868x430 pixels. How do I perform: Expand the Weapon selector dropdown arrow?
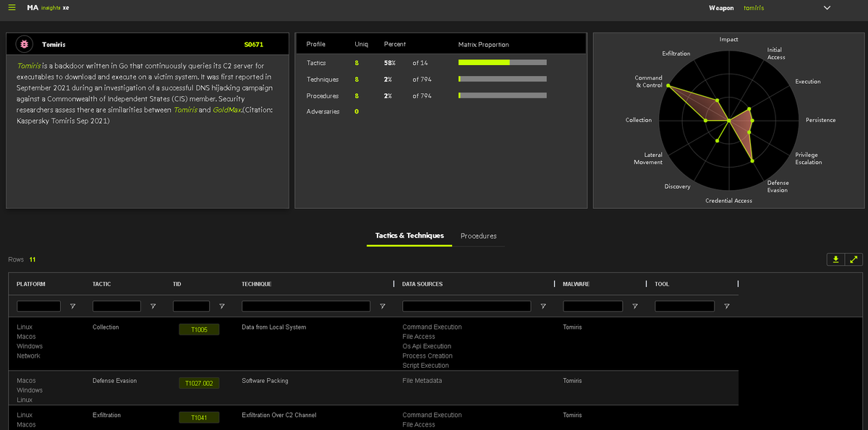click(x=827, y=8)
